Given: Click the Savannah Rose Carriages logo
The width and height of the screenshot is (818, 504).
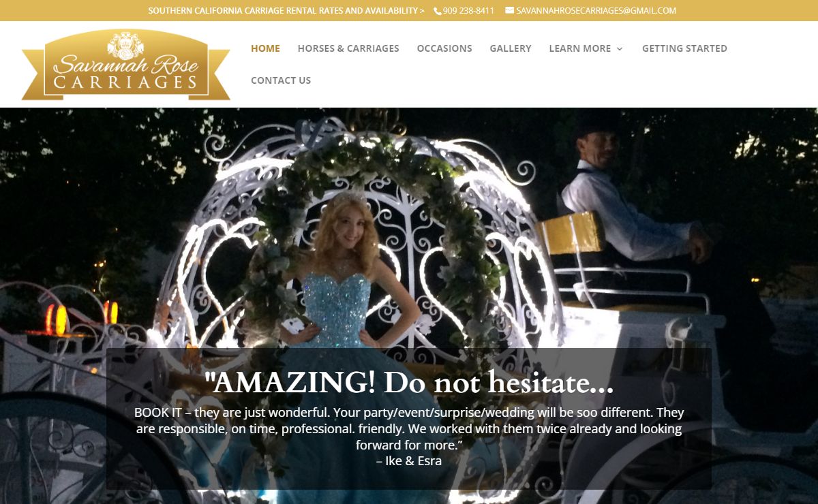Looking at the screenshot, I should pos(126,65).
